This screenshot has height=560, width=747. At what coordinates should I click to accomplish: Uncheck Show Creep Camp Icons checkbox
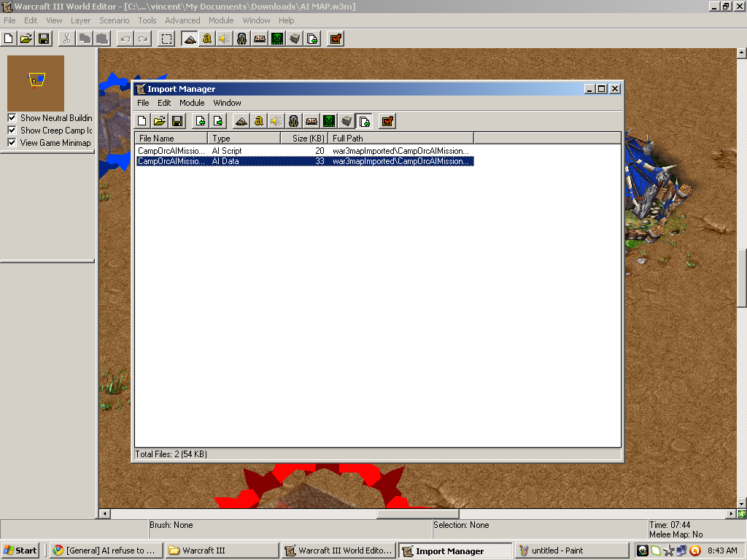[12, 130]
